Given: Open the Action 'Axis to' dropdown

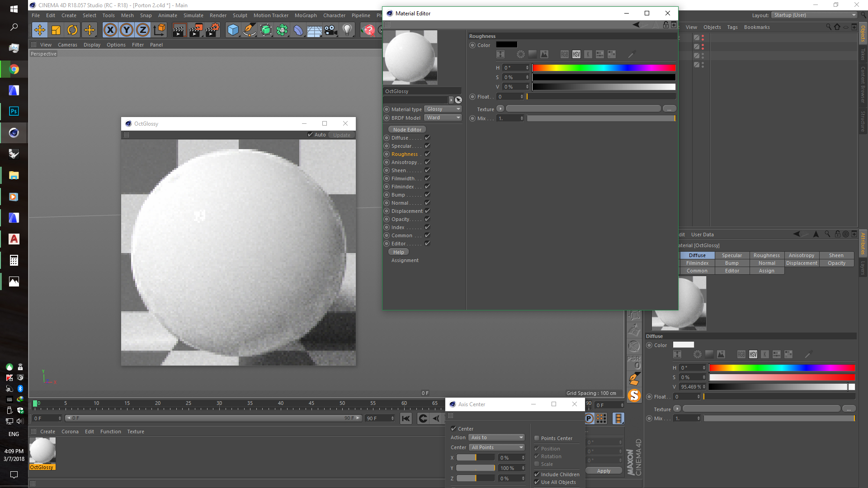Looking at the screenshot, I should [x=497, y=437].
